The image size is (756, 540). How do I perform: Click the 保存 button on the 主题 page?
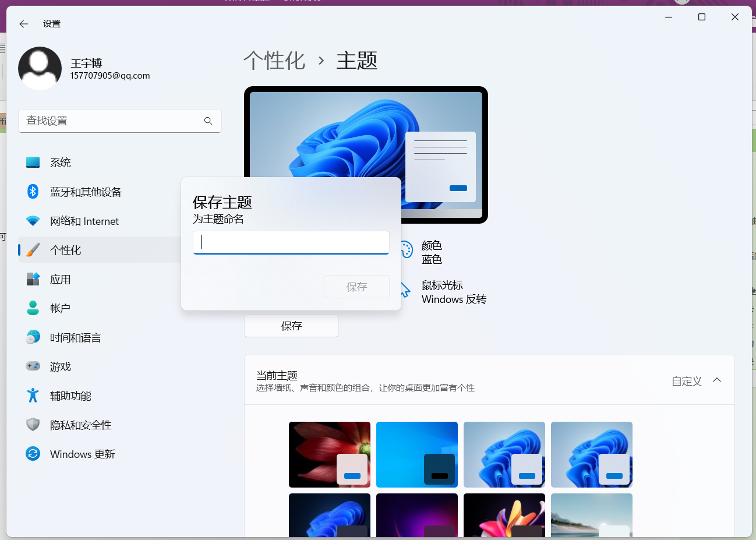click(x=291, y=326)
